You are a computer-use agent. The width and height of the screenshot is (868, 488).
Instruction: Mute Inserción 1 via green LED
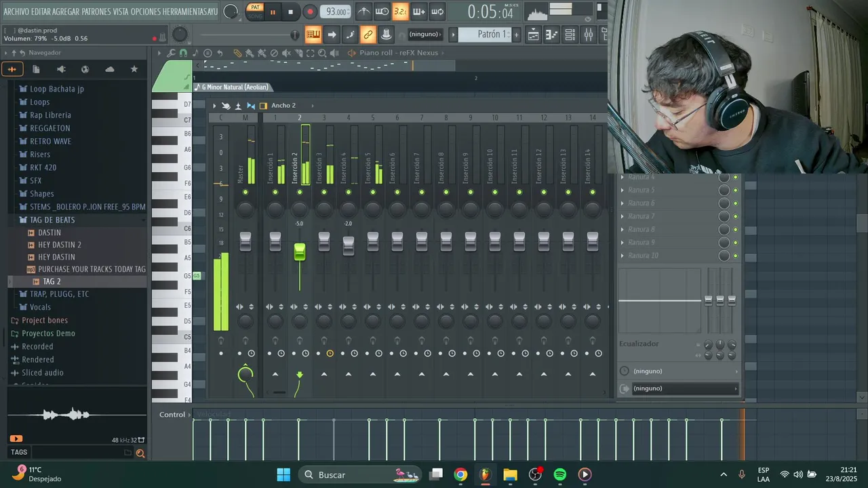[275, 192]
